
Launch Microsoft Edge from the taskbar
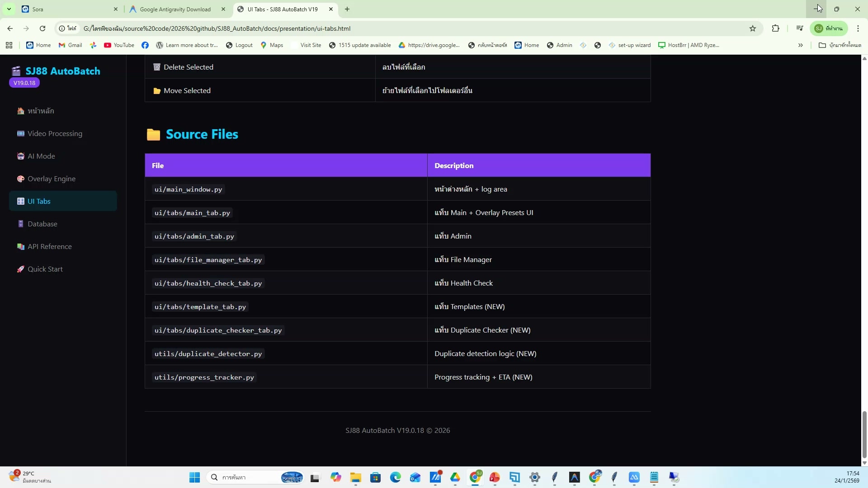[x=396, y=478]
